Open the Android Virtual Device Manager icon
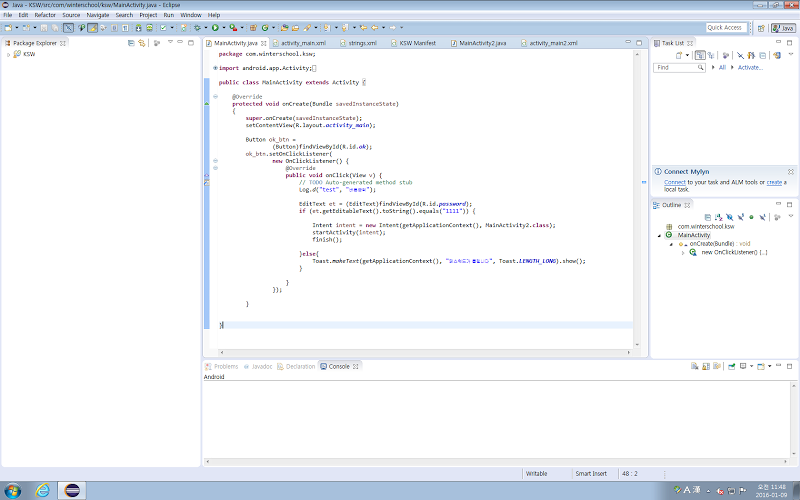 (149, 28)
